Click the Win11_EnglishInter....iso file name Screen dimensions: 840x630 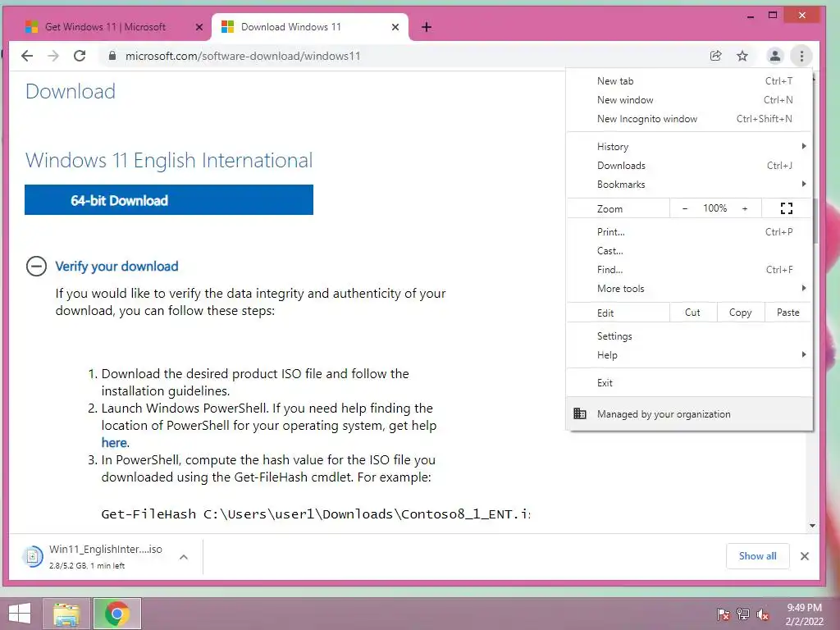[x=106, y=549]
